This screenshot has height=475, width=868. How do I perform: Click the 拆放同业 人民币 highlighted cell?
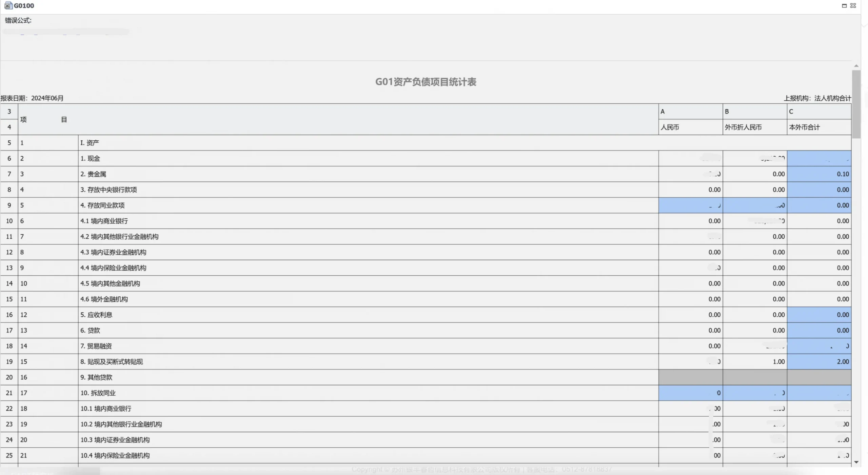click(690, 393)
